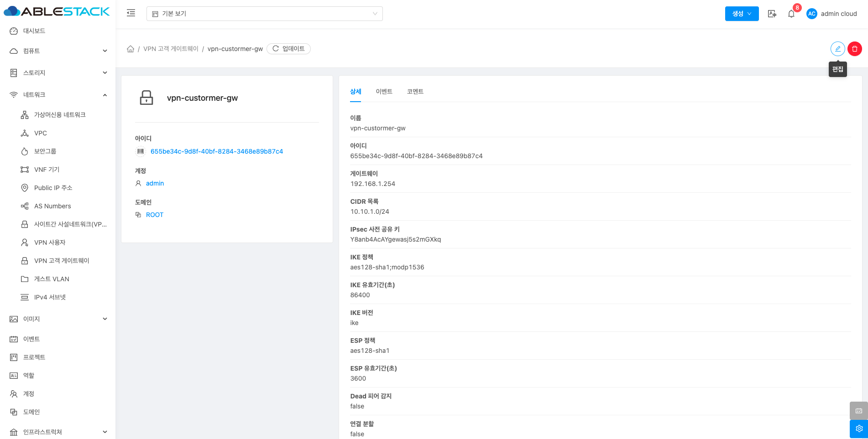
Task: Collapse the 네트워크 sidebar menu
Action: (x=58, y=95)
